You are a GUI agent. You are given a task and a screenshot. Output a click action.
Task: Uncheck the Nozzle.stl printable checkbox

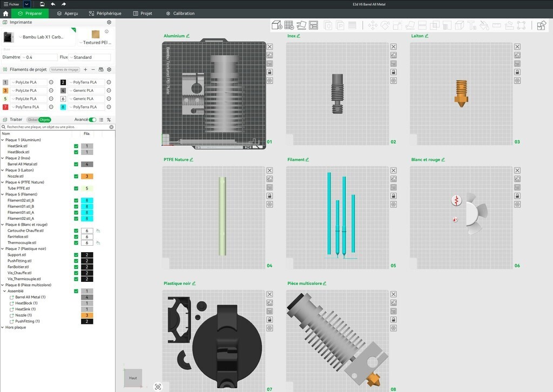[76, 176]
